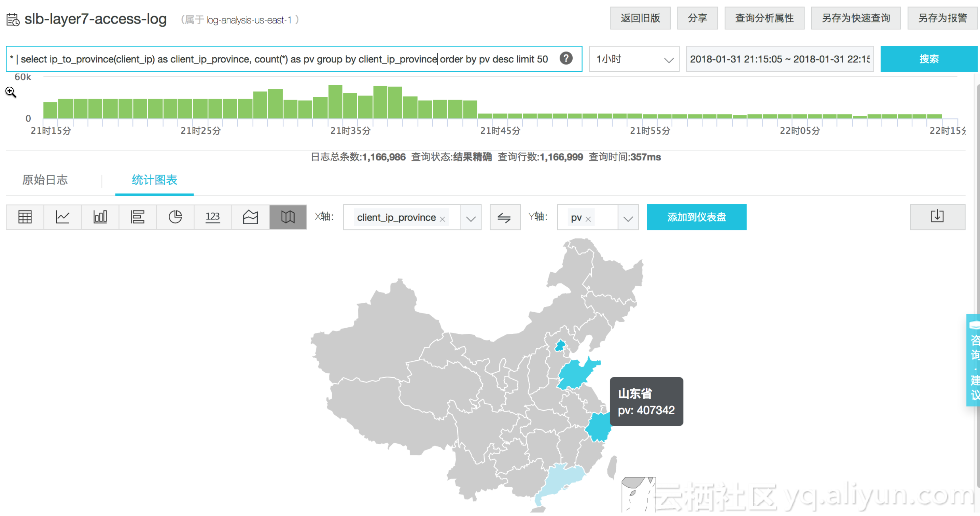Click 另存为报警 button

(x=942, y=18)
